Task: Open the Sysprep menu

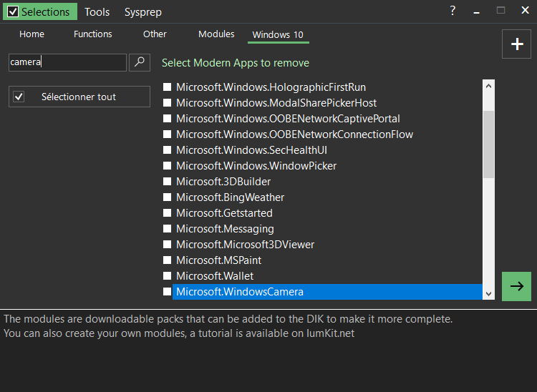Action: (x=142, y=12)
